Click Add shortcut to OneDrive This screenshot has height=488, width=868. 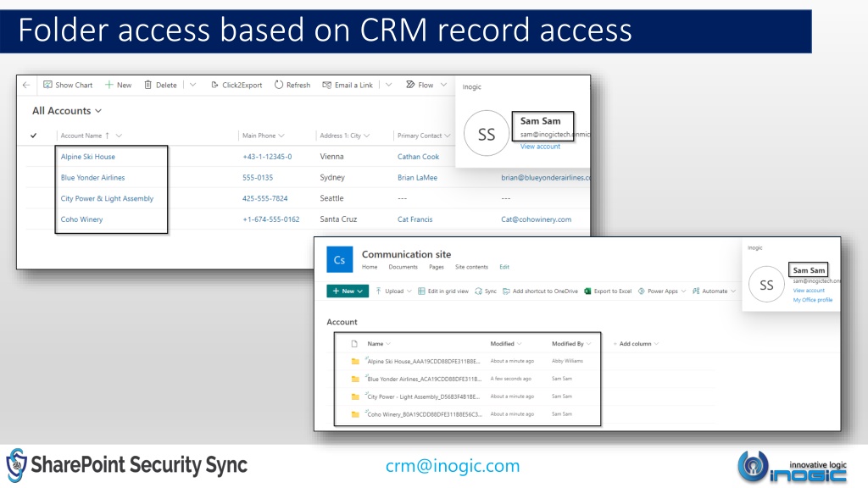pos(540,291)
